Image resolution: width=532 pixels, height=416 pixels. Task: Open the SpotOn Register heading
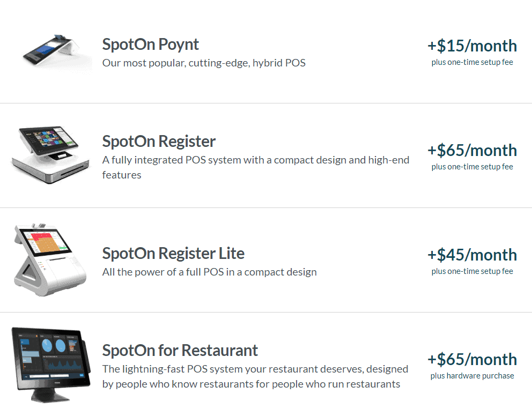159,142
